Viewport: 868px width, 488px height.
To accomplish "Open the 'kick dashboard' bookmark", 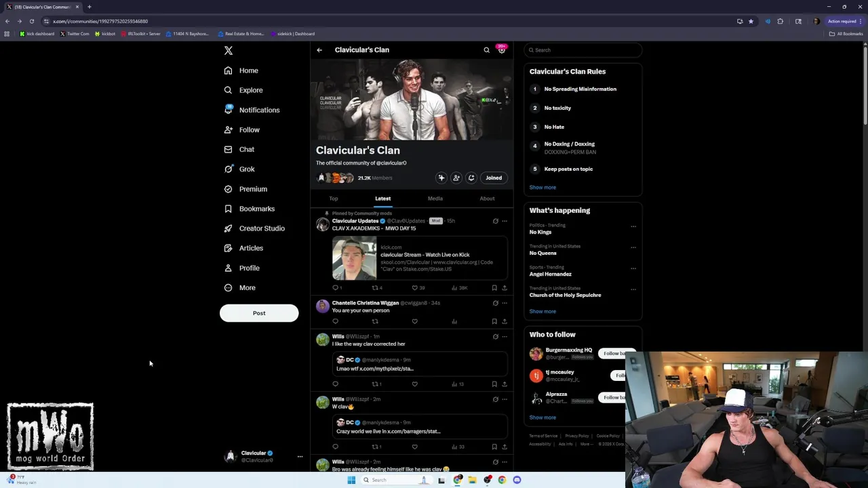I will click(37, 34).
